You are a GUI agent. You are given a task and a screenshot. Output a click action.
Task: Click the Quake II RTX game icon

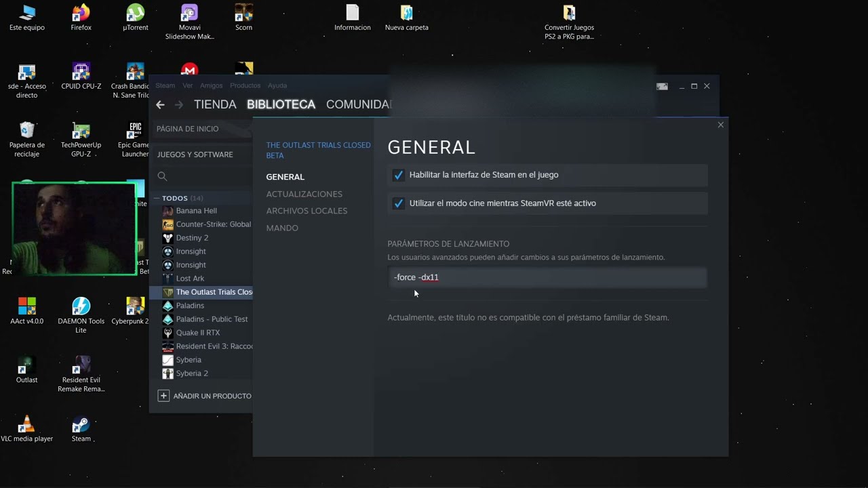pos(167,333)
